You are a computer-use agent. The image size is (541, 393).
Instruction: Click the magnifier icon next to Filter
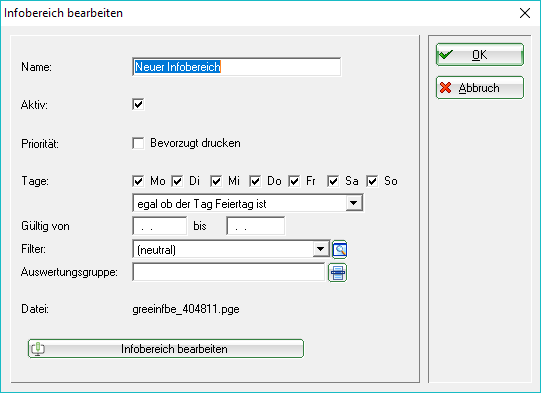pyautogui.click(x=340, y=249)
